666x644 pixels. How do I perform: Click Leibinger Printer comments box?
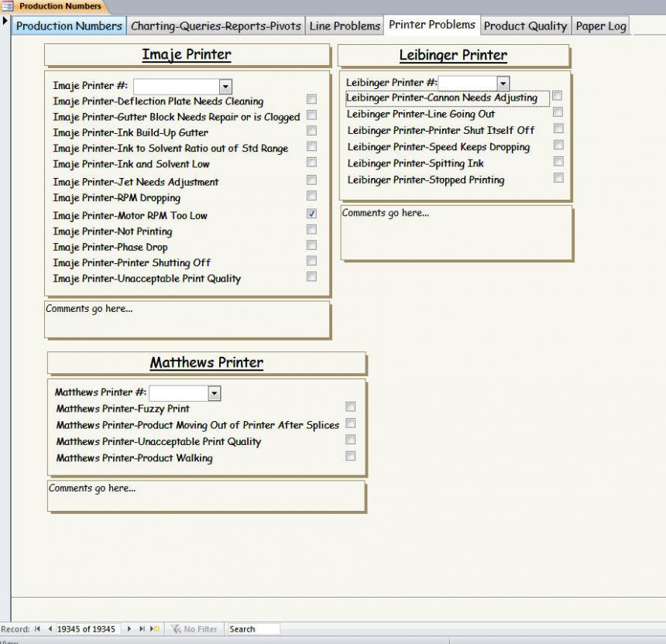tap(456, 233)
